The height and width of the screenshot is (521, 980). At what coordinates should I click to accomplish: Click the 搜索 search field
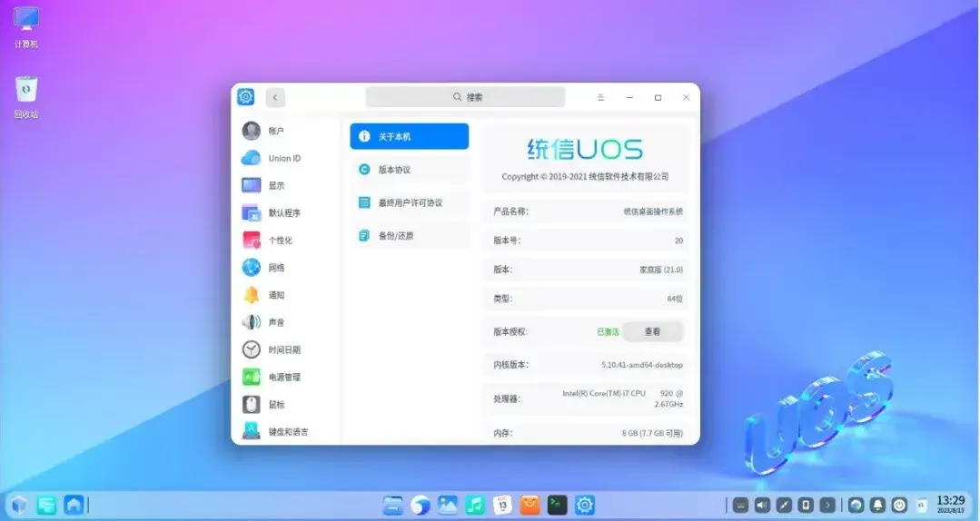tap(466, 97)
